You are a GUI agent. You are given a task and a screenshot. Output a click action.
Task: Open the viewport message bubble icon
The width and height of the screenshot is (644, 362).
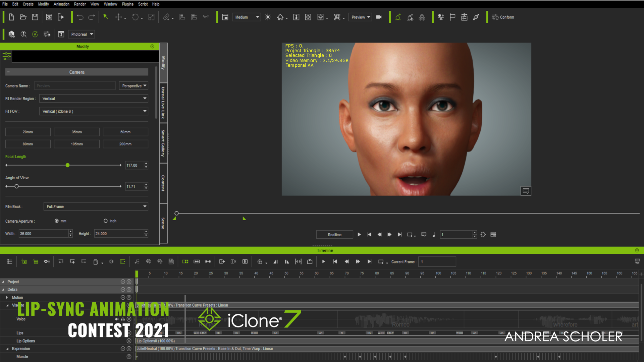pyautogui.click(x=526, y=191)
